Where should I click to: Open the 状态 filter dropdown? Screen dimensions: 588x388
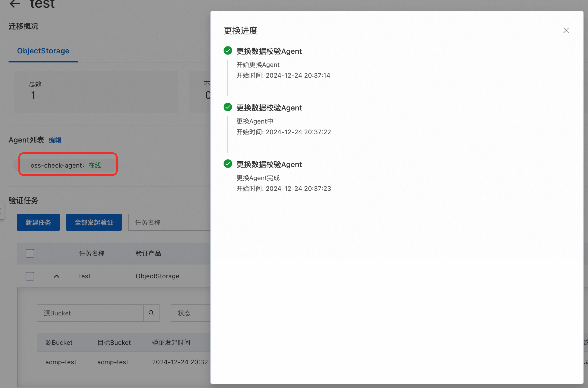coord(190,313)
